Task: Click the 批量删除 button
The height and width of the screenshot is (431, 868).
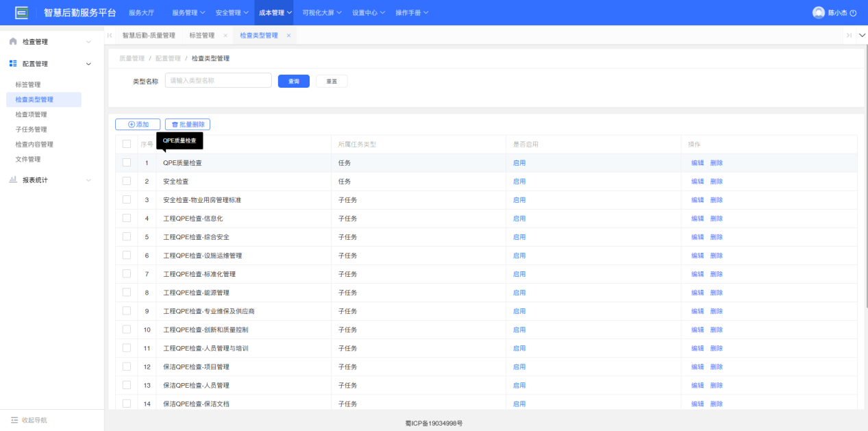Action: pos(188,125)
